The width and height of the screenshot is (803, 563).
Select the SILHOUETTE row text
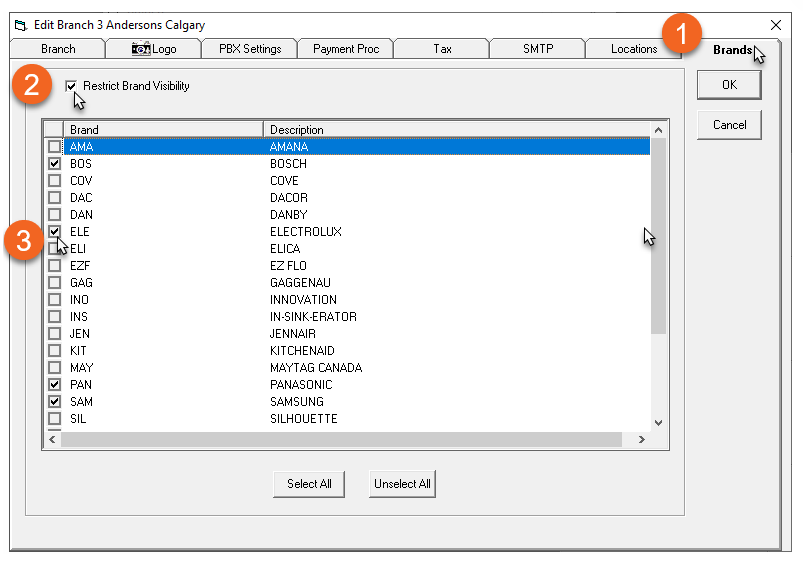coord(304,418)
